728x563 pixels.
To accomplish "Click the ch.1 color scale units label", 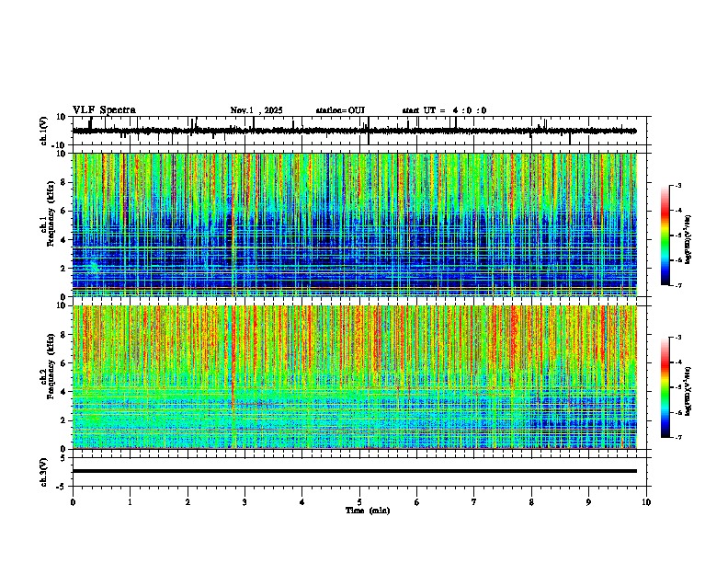I will pyautogui.click(x=688, y=240).
